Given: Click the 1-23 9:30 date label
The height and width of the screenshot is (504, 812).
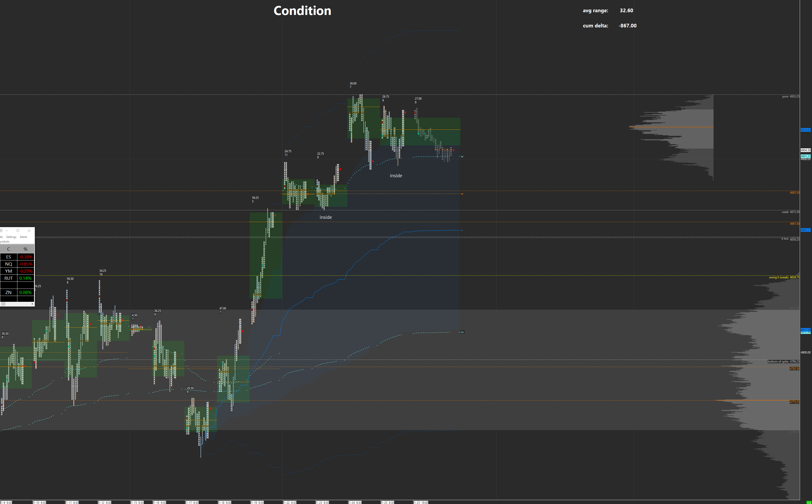Looking at the screenshot, I should coord(322,502).
